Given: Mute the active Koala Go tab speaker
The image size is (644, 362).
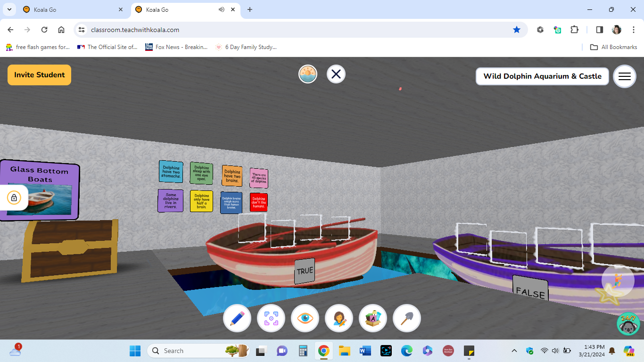Looking at the screenshot, I should coord(221,9).
